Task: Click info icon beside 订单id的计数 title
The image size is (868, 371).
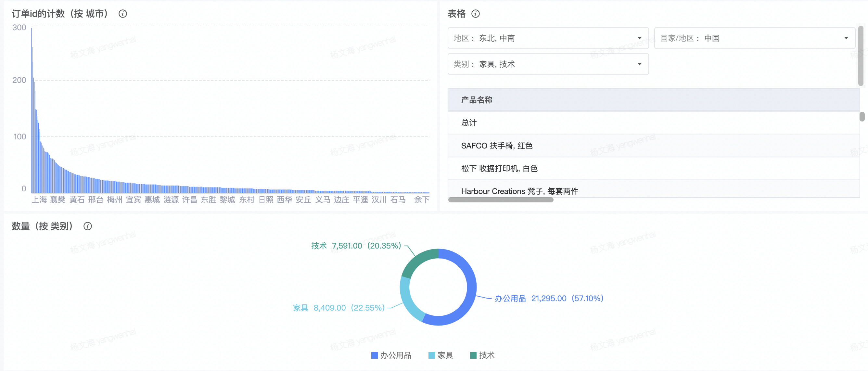Action: pos(123,14)
